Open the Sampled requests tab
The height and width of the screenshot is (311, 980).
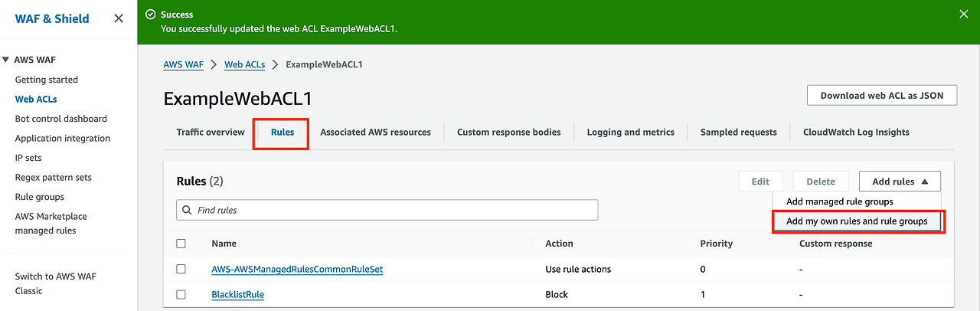[739, 133]
